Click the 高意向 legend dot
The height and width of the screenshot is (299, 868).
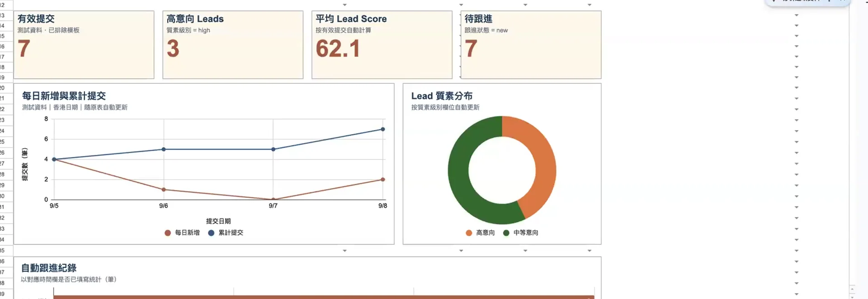[469, 233]
